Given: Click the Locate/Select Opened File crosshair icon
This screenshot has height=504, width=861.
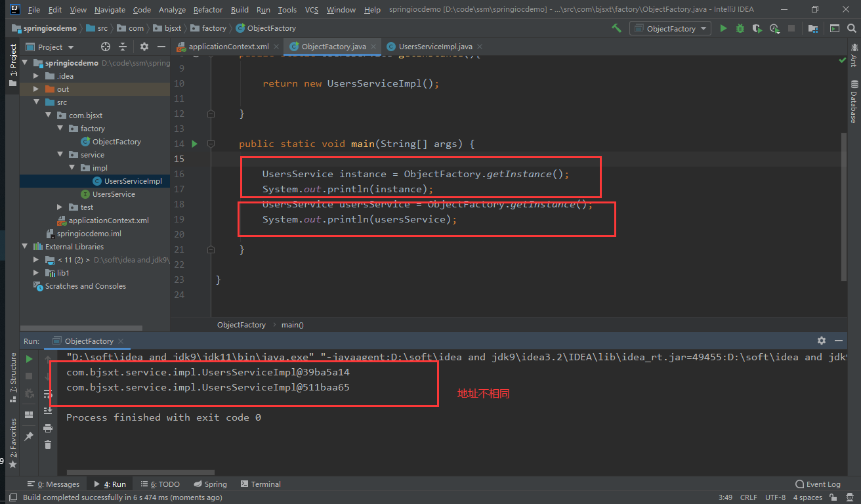Looking at the screenshot, I should tap(106, 47).
